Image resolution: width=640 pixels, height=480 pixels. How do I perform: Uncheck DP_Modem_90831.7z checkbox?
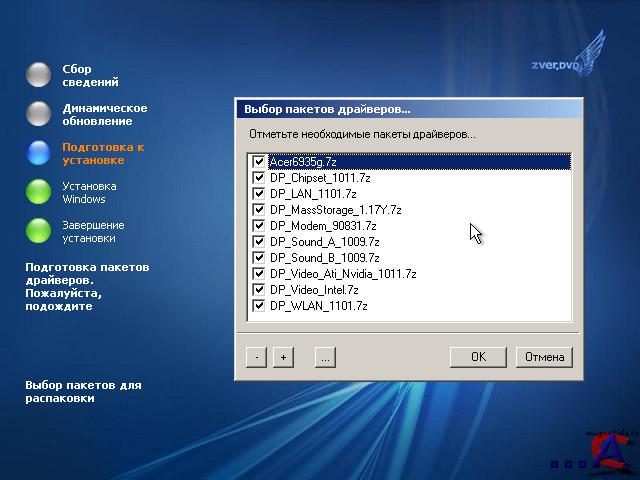(260, 225)
